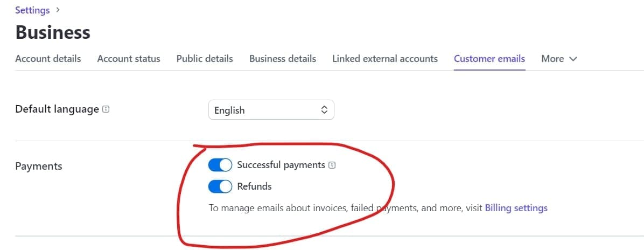The height and width of the screenshot is (250, 644).
Task: Click the 'Successful payments' label text
Action: click(281, 165)
